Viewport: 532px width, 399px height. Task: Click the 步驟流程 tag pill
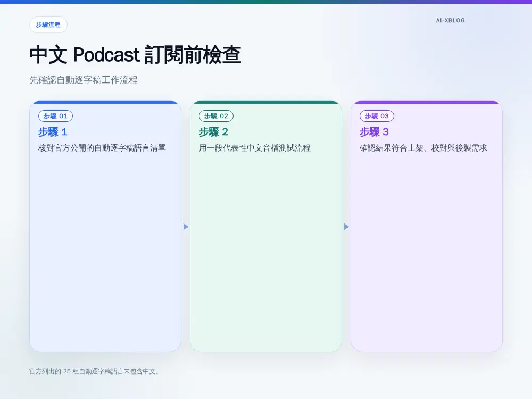click(48, 25)
